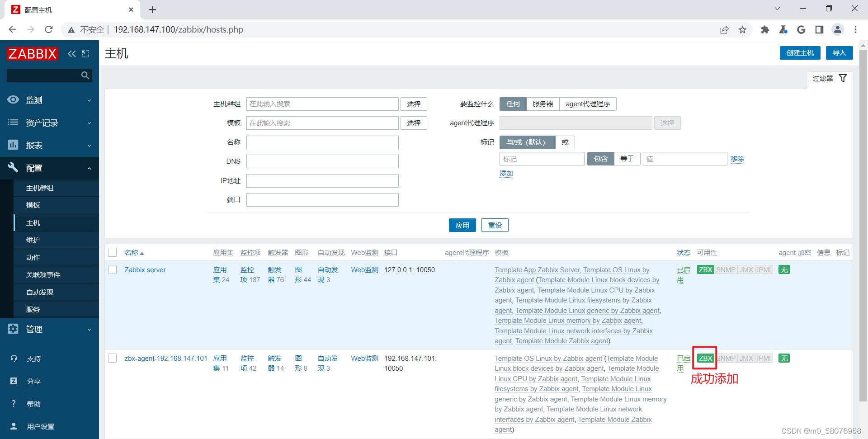Select 或 tag mode
This screenshot has width=868, height=439.
coord(565,142)
